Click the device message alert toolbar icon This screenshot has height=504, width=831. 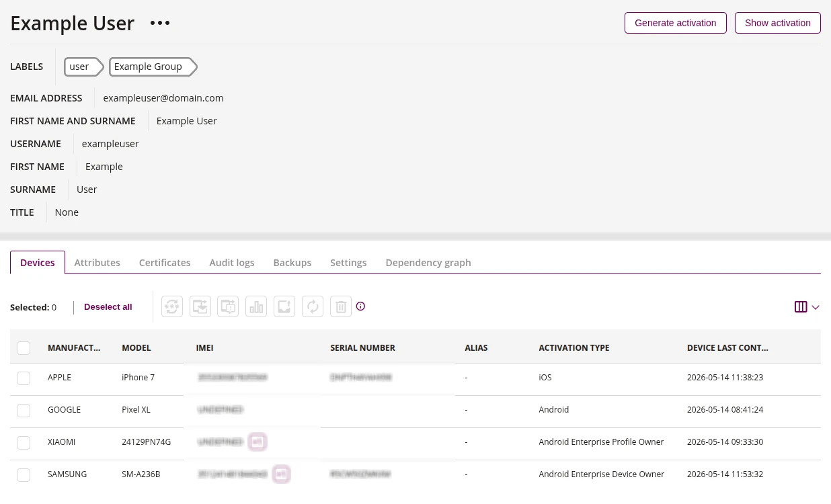click(x=228, y=306)
